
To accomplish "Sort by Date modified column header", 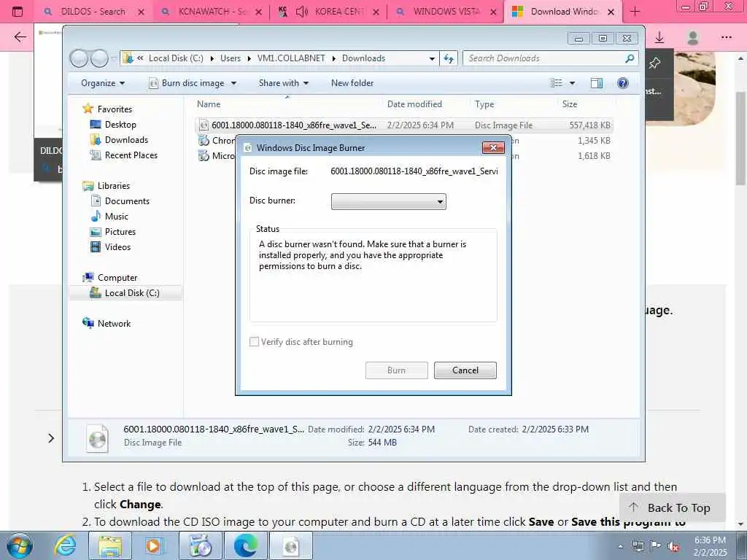I will point(414,104).
